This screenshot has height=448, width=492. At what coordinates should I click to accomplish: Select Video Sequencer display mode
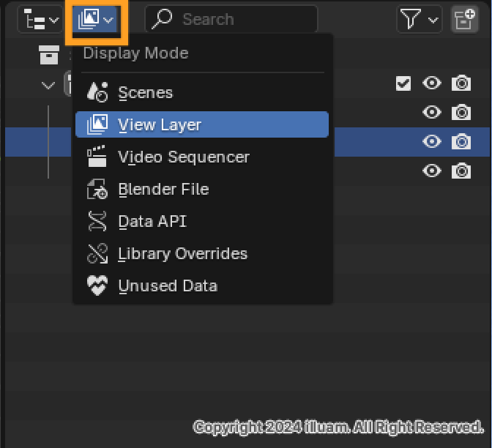(202, 157)
